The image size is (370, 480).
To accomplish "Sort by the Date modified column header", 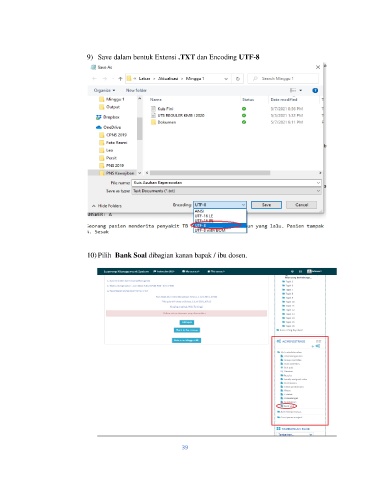I will coord(284,100).
